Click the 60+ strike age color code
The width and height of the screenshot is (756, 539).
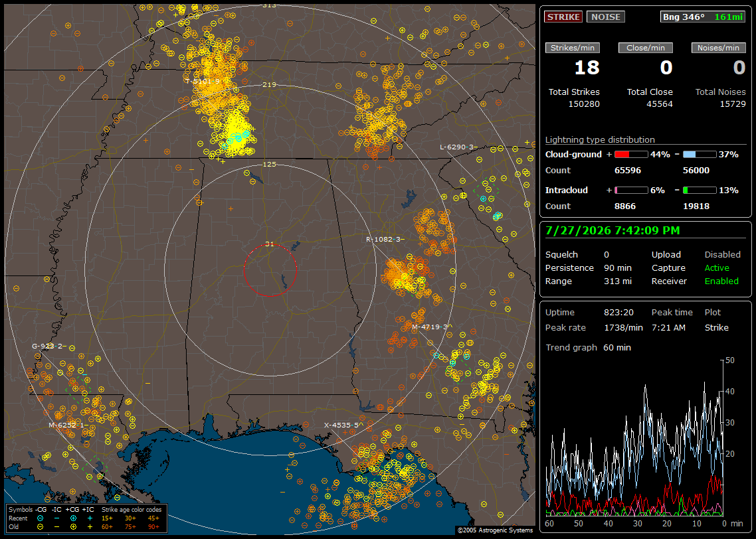pyautogui.click(x=107, y=527)
